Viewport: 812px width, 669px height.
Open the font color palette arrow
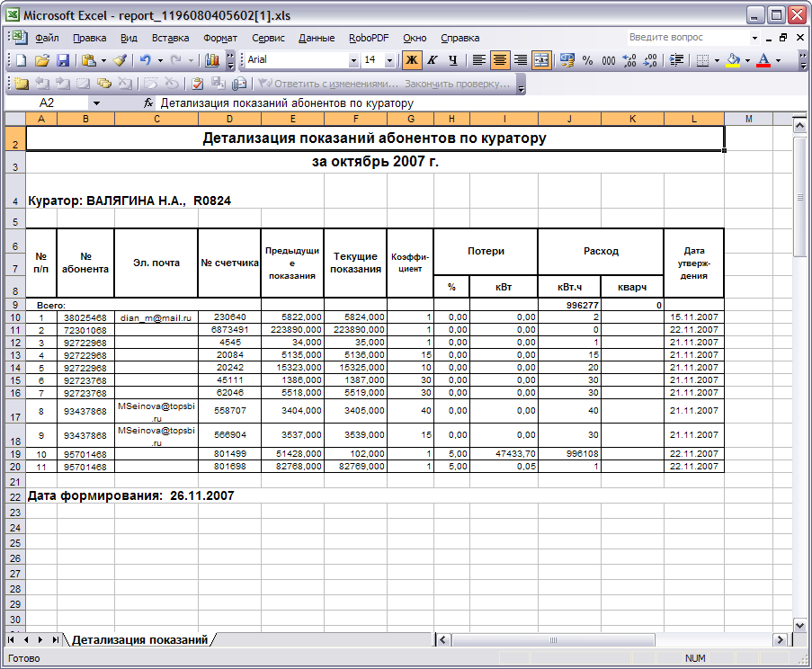pos(778,60)
